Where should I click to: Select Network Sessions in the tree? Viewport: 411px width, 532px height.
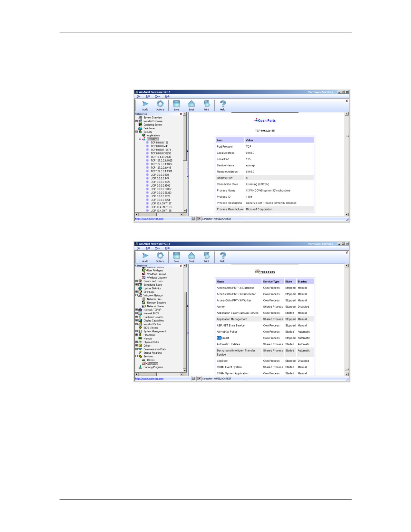click(157, 302)
